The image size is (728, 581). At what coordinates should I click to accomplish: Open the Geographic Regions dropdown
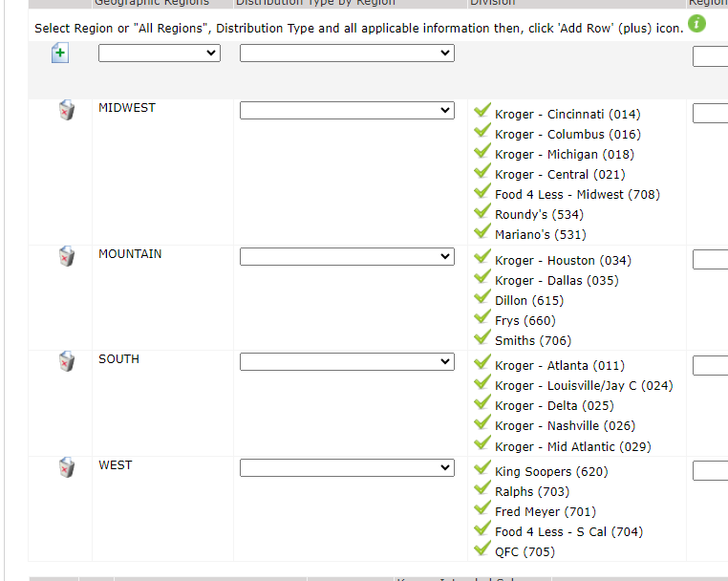(159, 54)
